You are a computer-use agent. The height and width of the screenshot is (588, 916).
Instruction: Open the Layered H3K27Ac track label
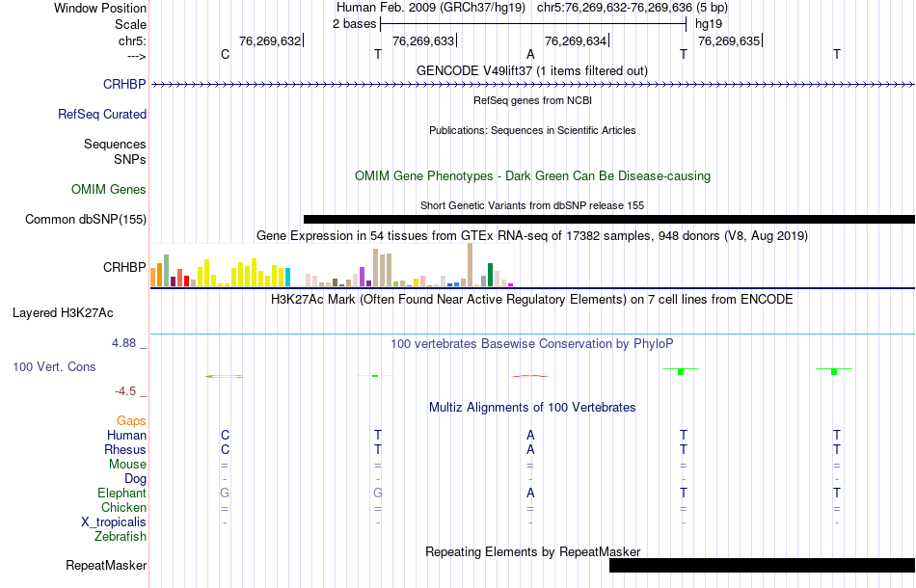pyautogui.click(x=63, y=313)
